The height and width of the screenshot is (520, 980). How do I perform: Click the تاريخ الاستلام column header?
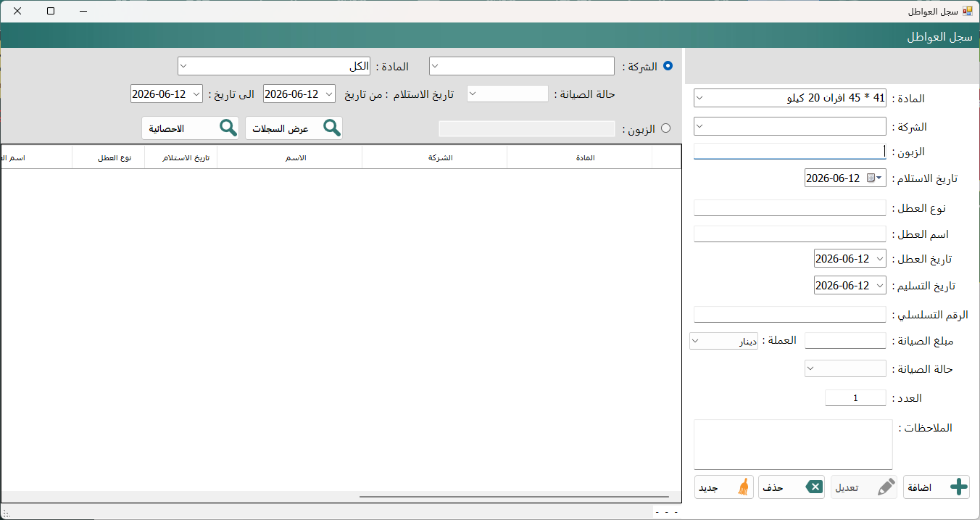181,157
